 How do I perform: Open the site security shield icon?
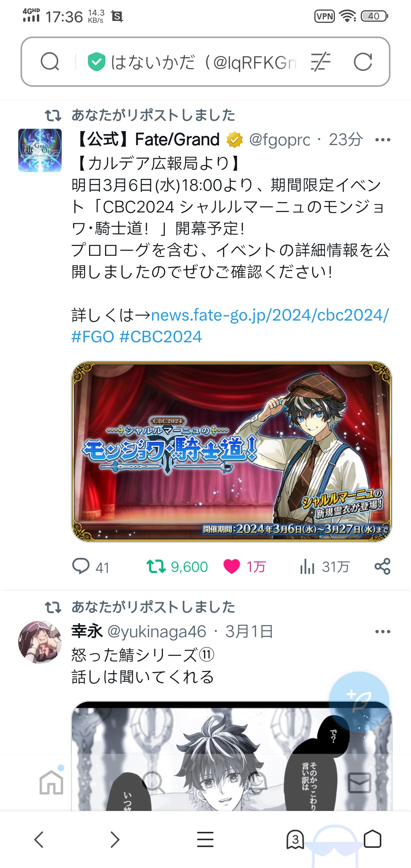tap(97, 62)
